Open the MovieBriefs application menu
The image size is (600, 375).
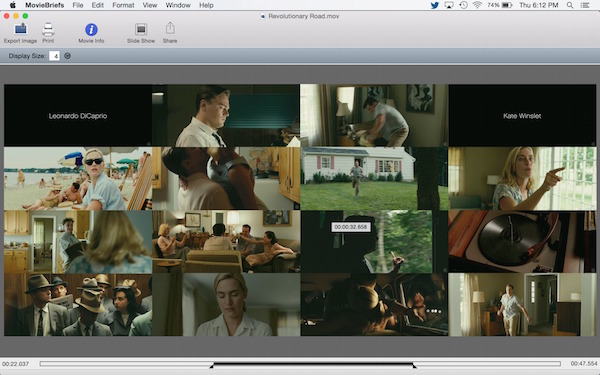45,5
